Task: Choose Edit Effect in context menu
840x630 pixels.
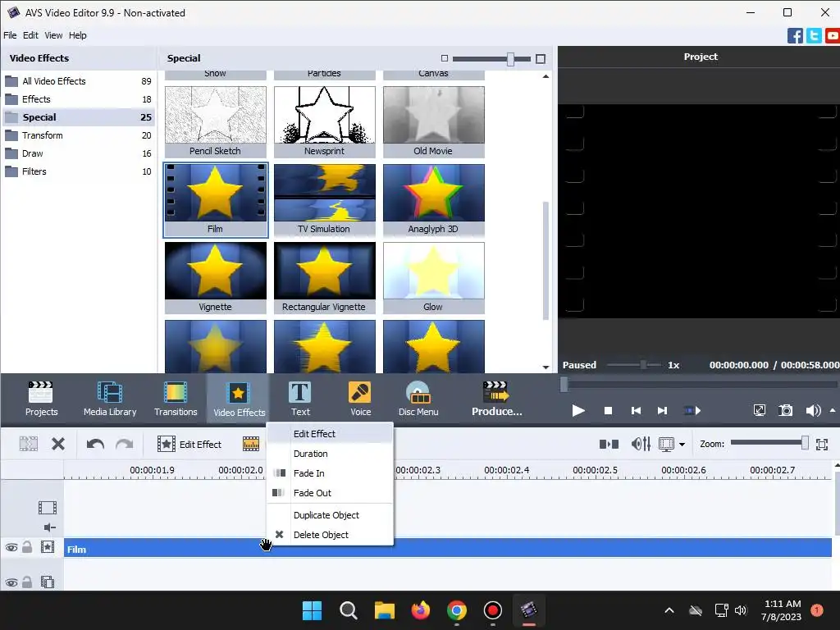Action: point(330,433)
